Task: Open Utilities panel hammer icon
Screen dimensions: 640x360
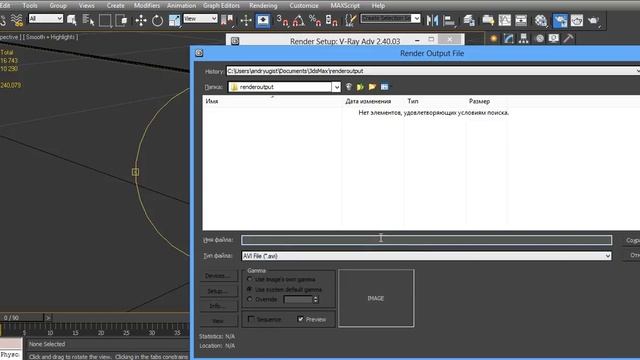Action: point(568,38)
